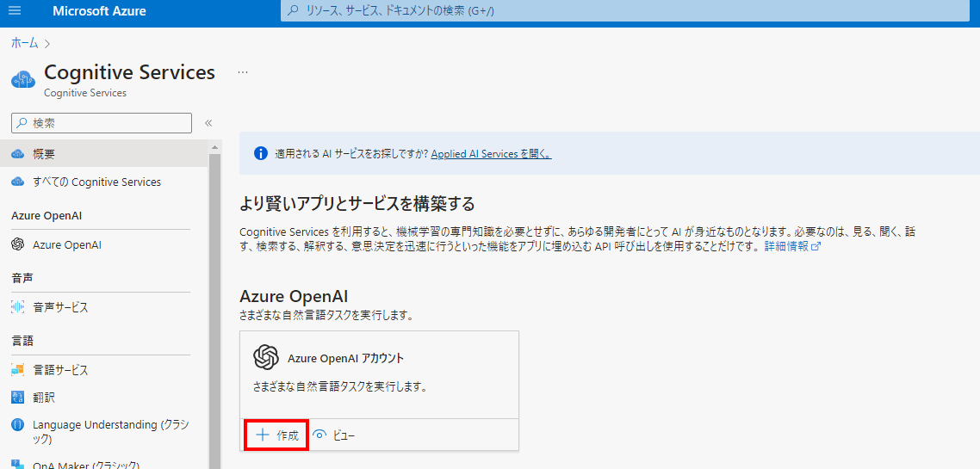Click the Microsoft Azure brand title
The height and width of the screenshot is (469, 980).
coord(99,11)
